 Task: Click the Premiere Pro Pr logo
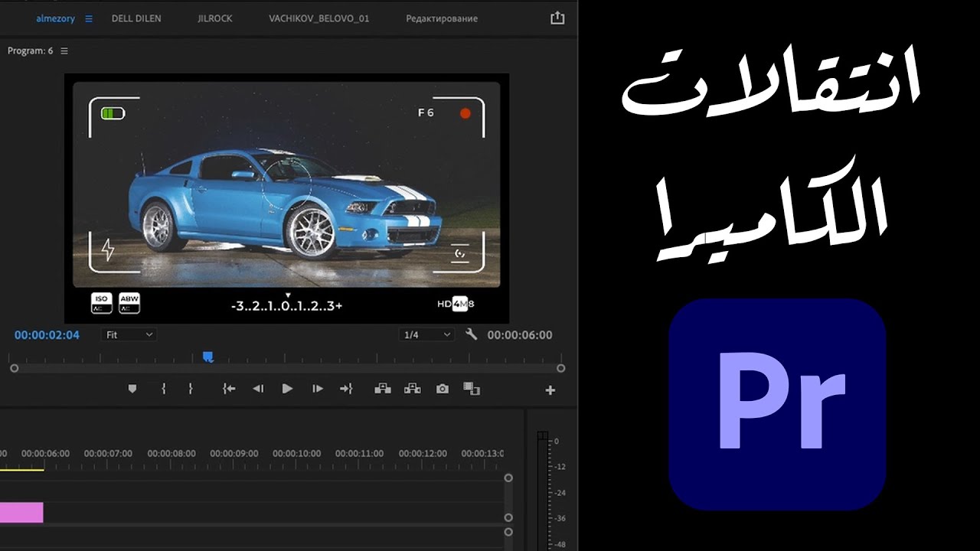pyautogui.click(x=777, y=404)
